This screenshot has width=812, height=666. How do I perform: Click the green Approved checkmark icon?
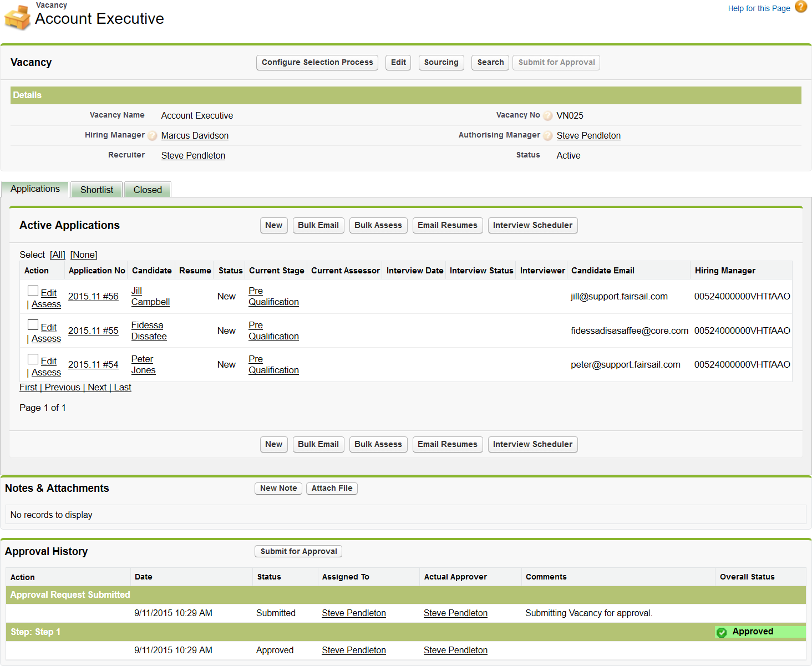(722, 632)
